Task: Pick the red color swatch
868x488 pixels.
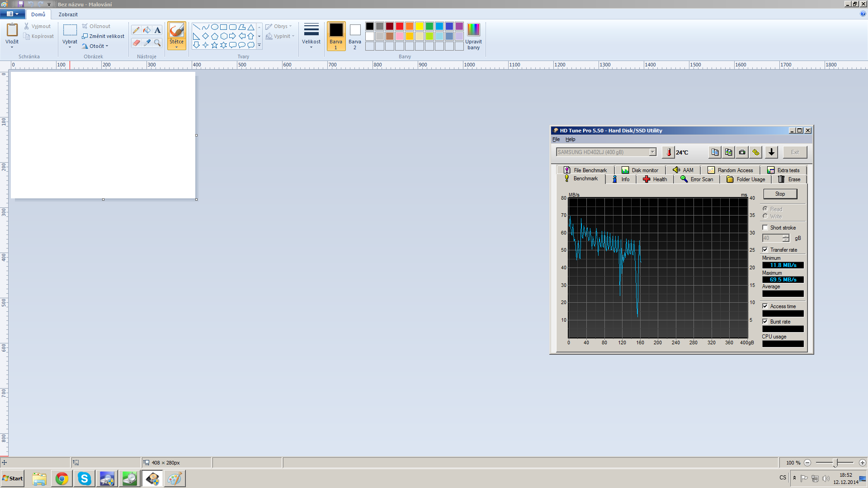Action: [x=400, y=26]
